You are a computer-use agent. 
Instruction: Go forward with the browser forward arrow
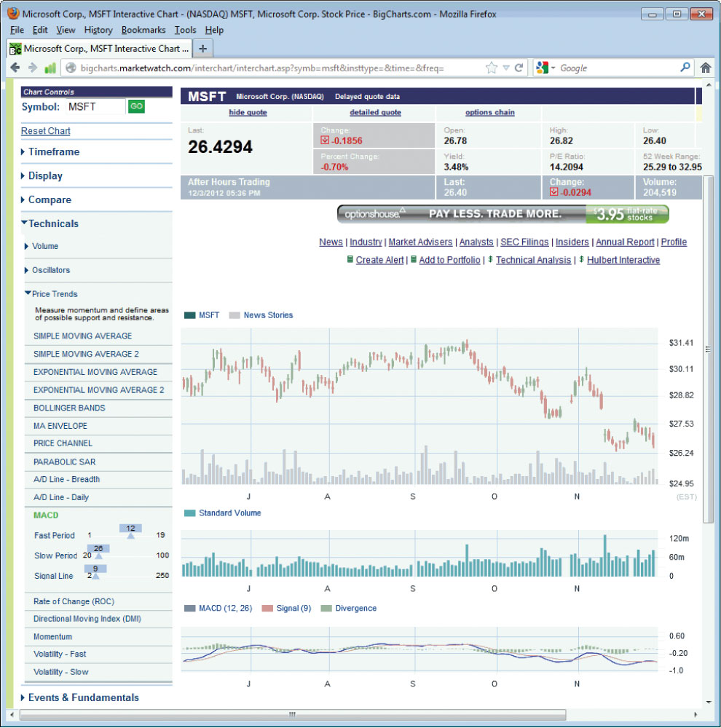point(33,68)
